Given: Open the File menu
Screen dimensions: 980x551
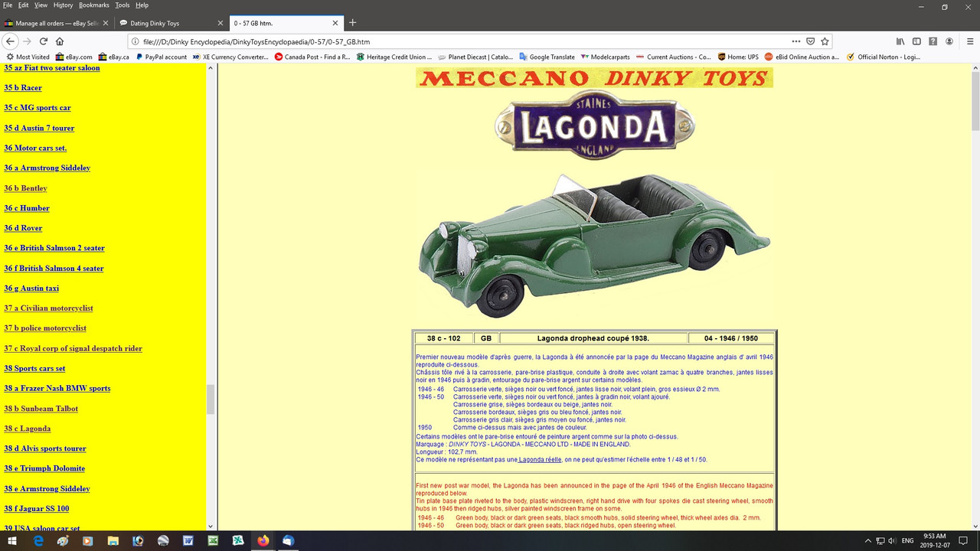Looking at the screenshot, I should pos(8,5).
